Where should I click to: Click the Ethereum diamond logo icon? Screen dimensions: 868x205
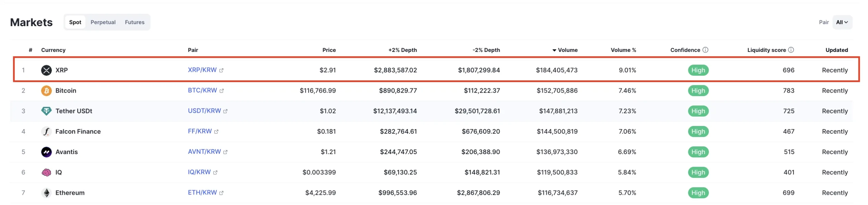46,193
